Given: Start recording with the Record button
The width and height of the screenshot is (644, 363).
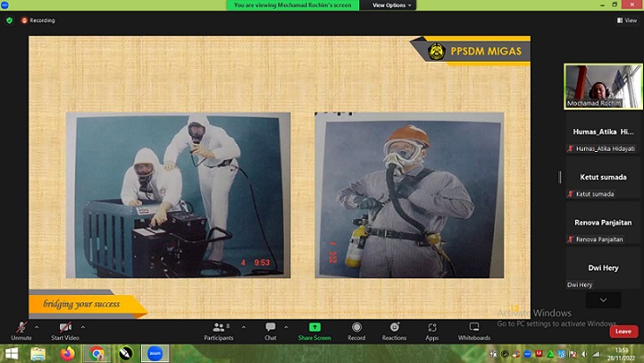Looking at the screenshot, I should tap(357, 332).
